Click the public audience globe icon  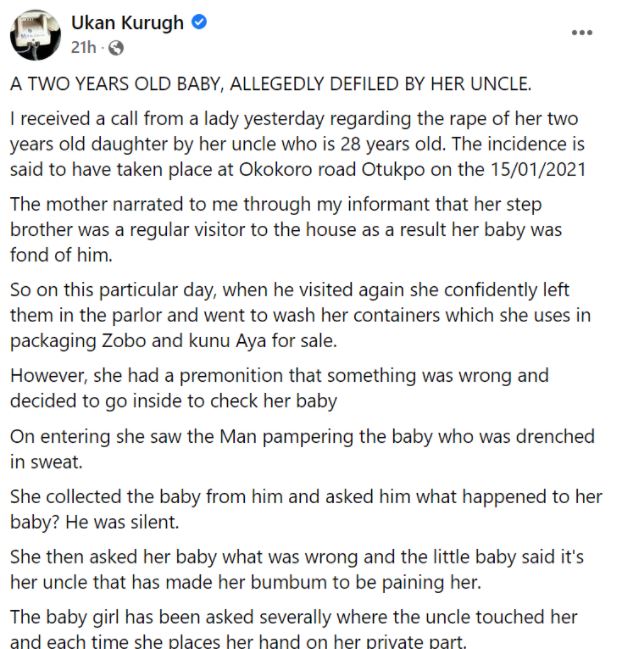[x=116, y=47]
